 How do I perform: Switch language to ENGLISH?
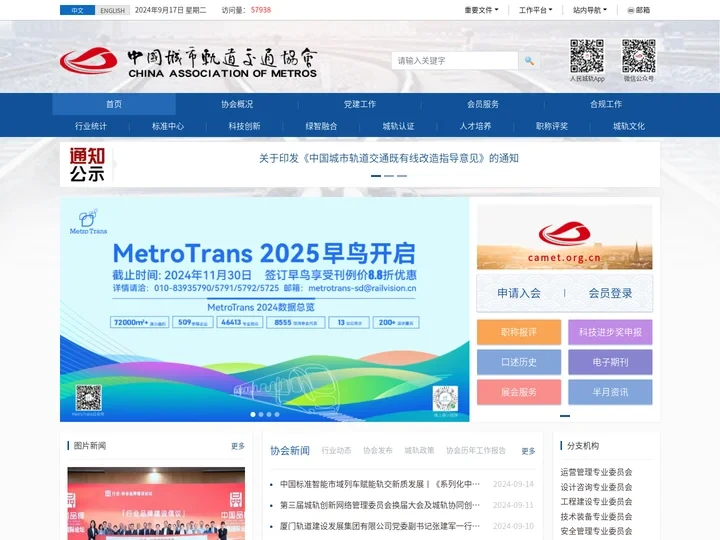coord(112,10)
